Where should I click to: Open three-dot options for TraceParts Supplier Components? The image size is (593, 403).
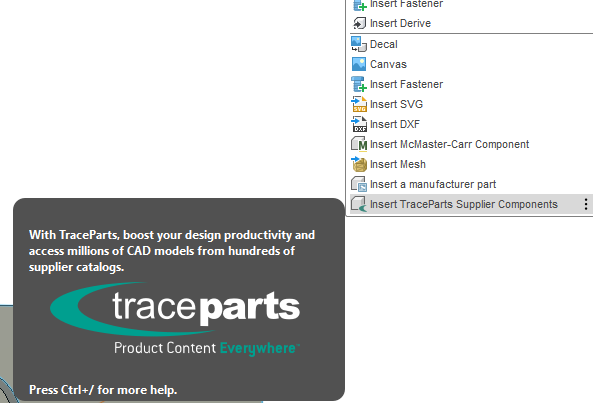pos(586,205)
